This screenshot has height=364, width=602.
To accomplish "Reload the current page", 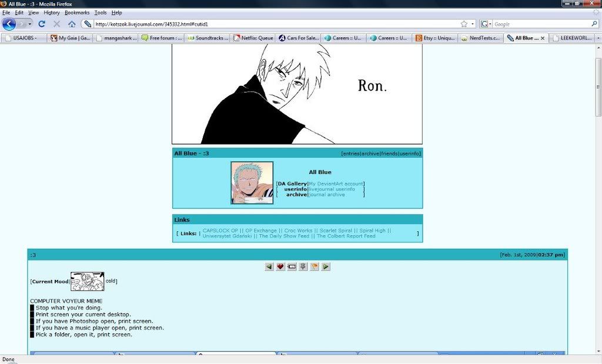I will pyautogui.click(x=42, y=24).
